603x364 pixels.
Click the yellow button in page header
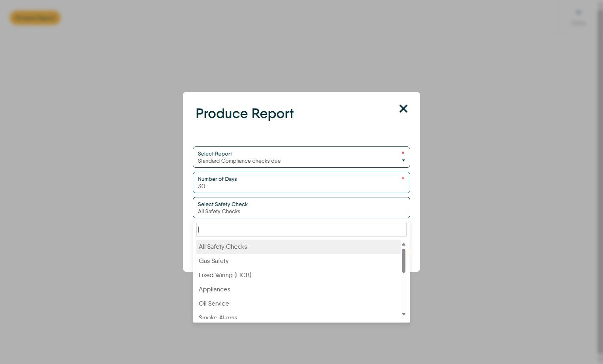(x=35, y=18)
